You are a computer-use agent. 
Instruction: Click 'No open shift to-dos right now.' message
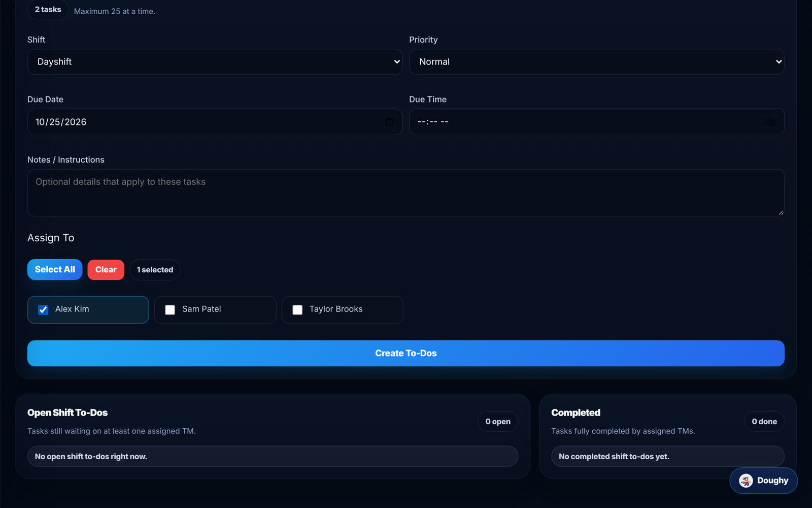tap(273, 456)
